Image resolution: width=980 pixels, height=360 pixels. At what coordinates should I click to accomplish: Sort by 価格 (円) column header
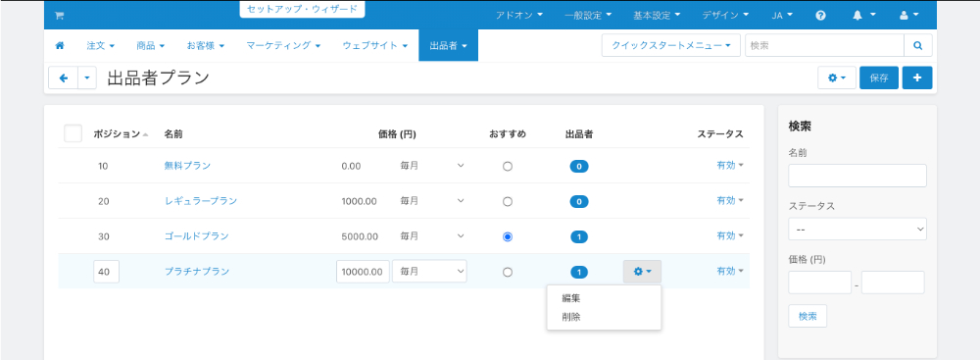[x=398, y=134]
